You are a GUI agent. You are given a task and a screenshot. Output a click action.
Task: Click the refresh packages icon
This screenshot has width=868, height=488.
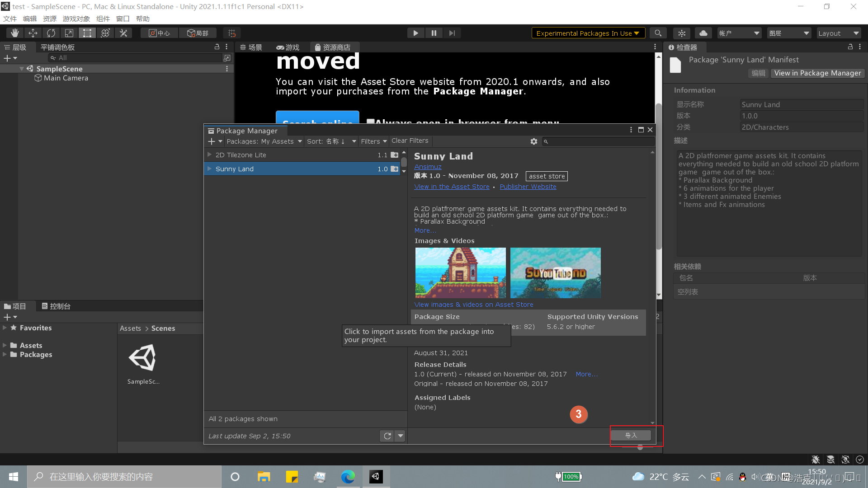pos(387,436)
